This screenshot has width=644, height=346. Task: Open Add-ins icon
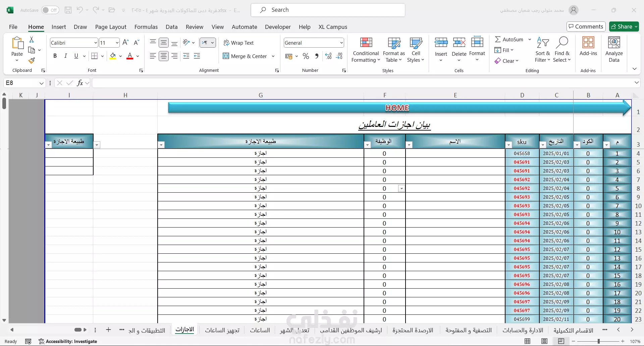[x=588, y=46]
